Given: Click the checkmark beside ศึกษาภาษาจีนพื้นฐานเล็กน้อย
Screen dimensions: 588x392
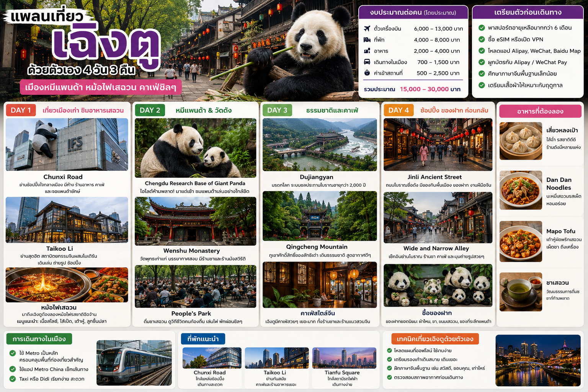Looking at the screenshot, I should (482, 73).
